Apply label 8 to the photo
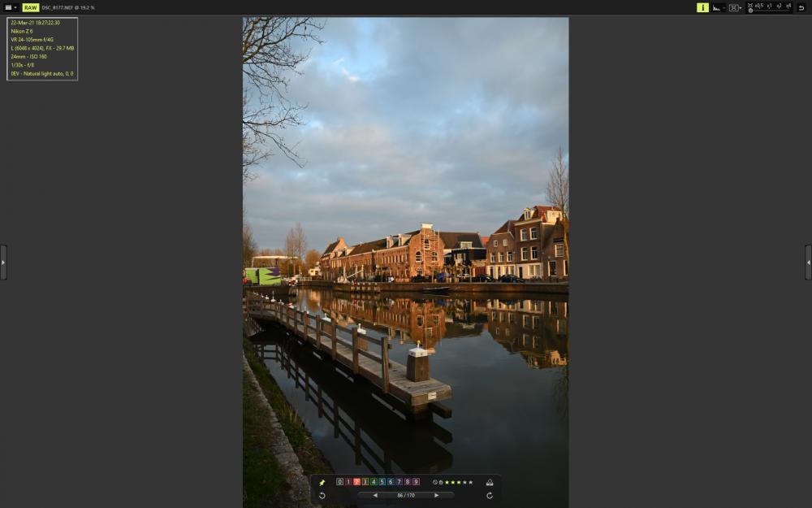This screenshot has width=812, height=508. 408,481
